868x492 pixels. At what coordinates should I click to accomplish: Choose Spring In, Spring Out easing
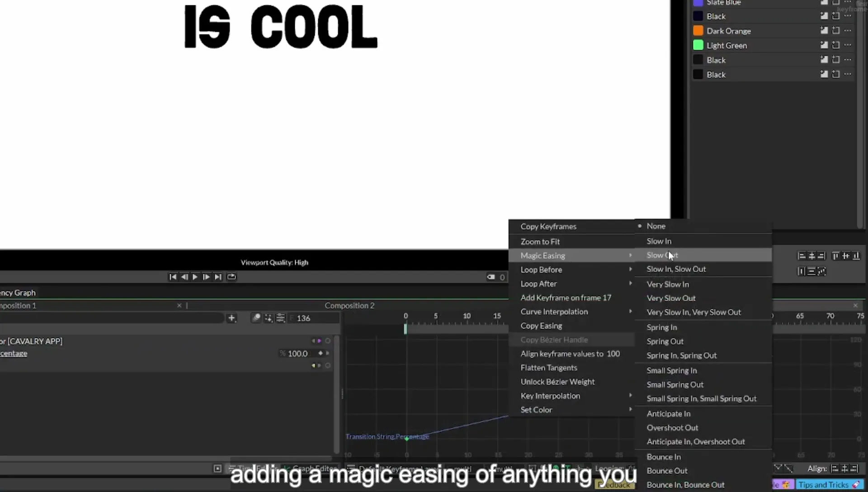[703, 355]
